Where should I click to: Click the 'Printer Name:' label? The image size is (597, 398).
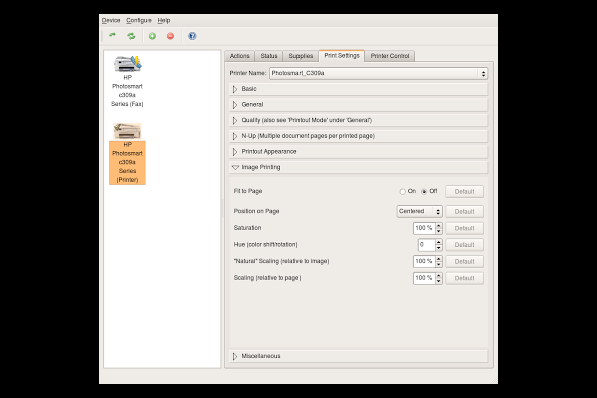click(248, 73)
